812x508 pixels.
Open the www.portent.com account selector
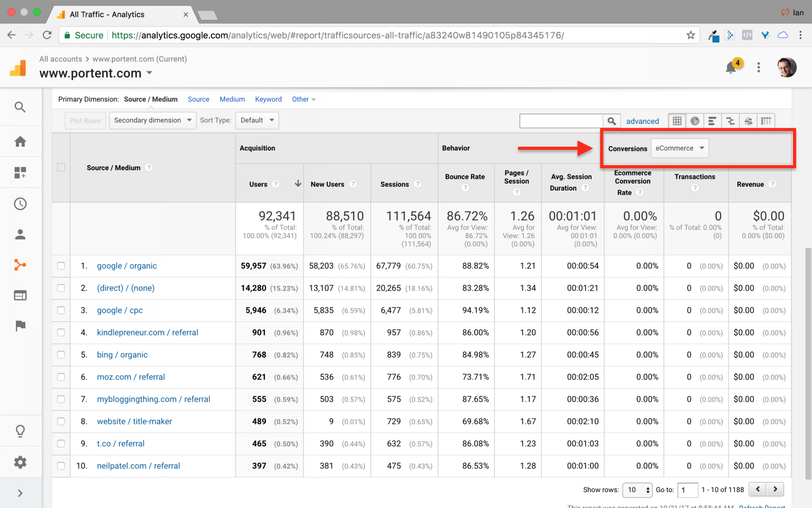point(96,73)
